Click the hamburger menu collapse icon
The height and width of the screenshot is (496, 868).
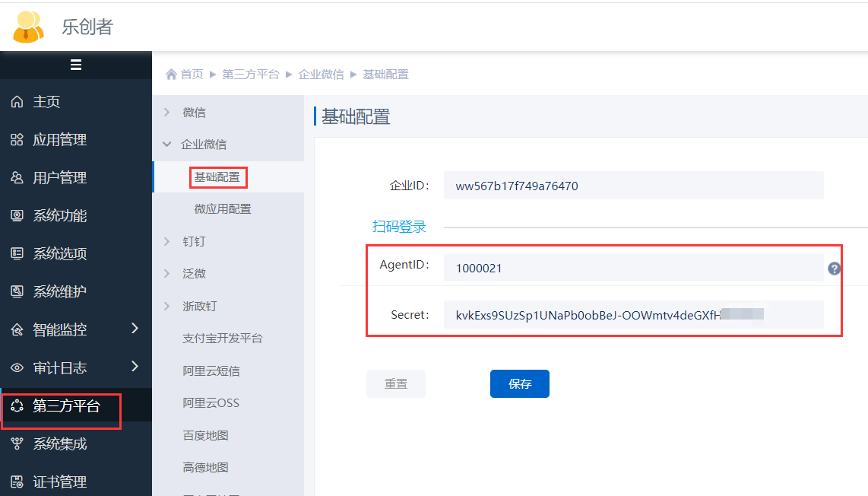[x=76, y=65]
